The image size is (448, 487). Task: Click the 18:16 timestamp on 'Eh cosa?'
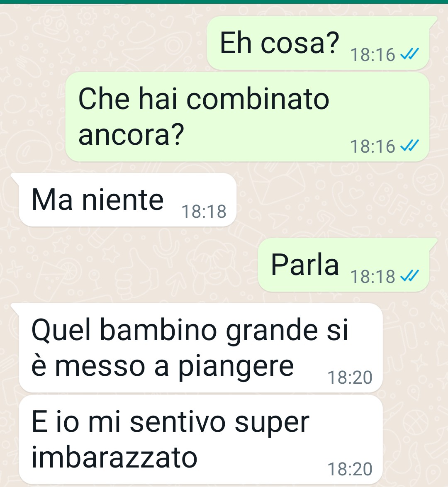click(373, 55)
